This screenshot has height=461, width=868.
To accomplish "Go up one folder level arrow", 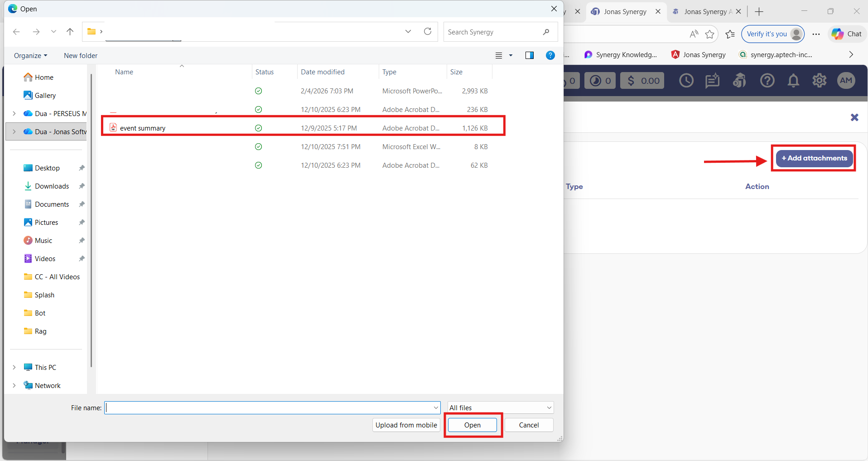I will [x=70, y=32].
